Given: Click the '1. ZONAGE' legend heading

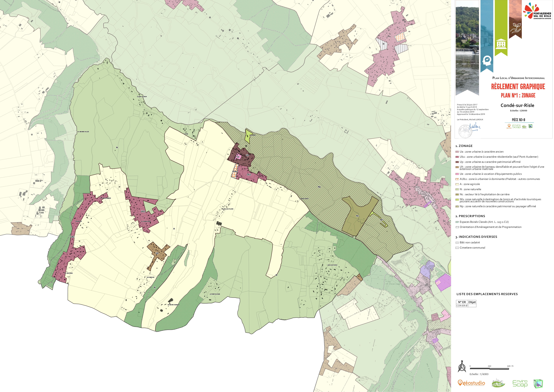Looking at the screenshot, I should [464, 146].
